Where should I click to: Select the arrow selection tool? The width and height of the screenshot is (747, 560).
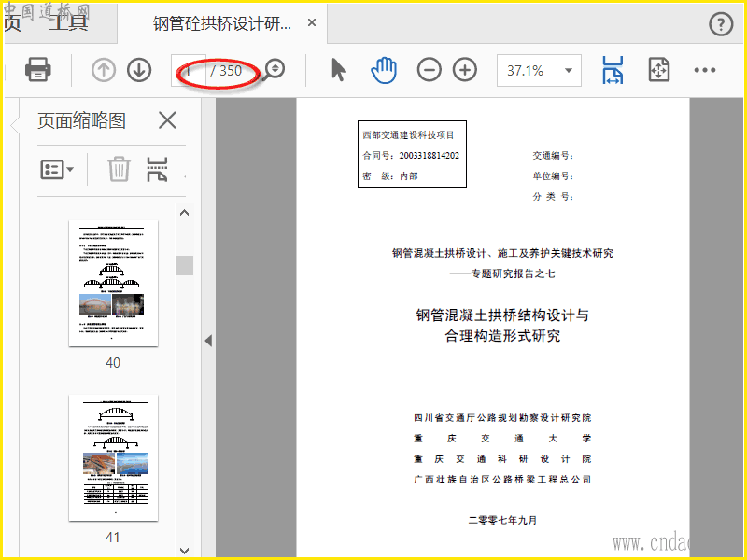coord(338,70)
